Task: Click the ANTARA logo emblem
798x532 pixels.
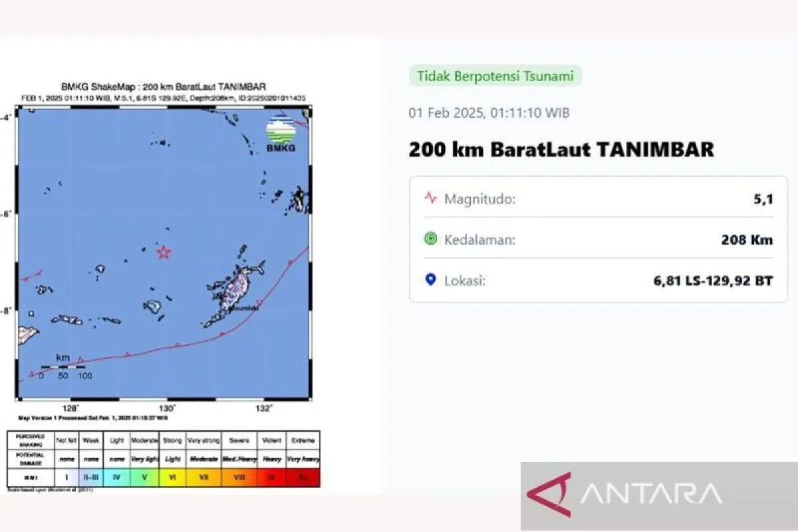Action: pos(550,495)
